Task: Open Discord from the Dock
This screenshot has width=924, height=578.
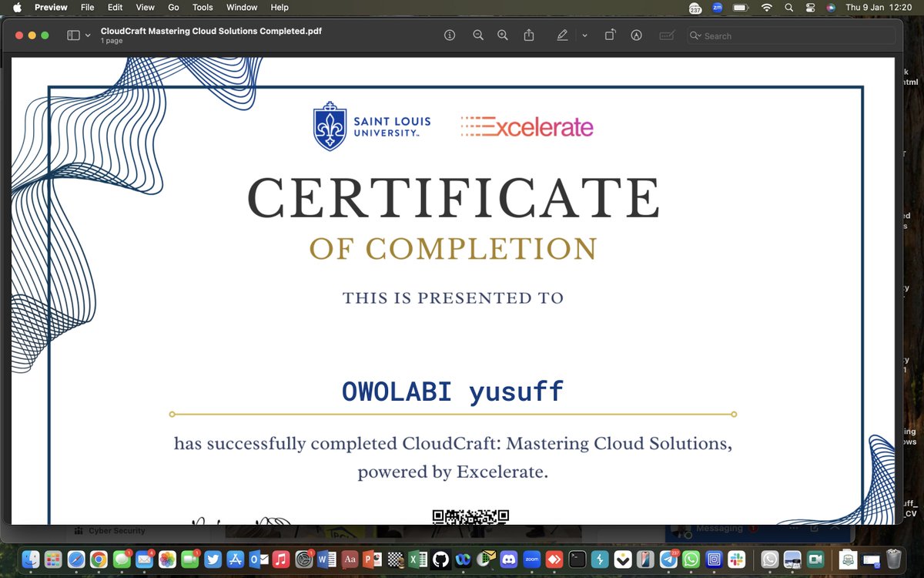Action: click(x=508, y=560)
